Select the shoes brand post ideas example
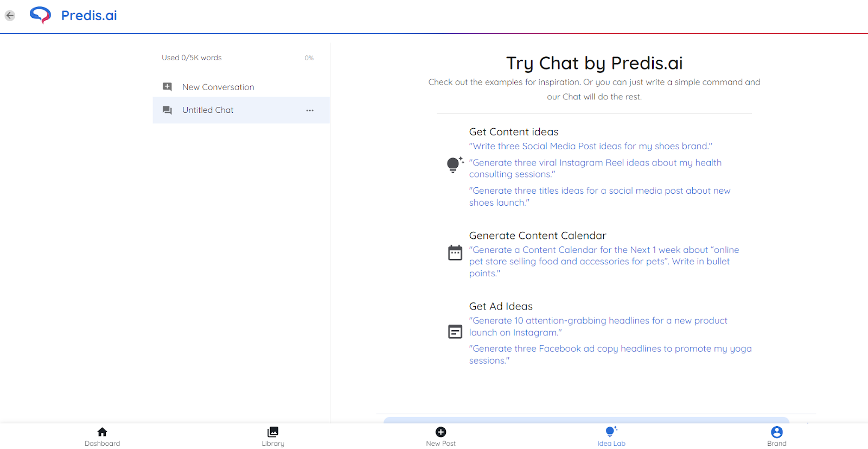 591,146
